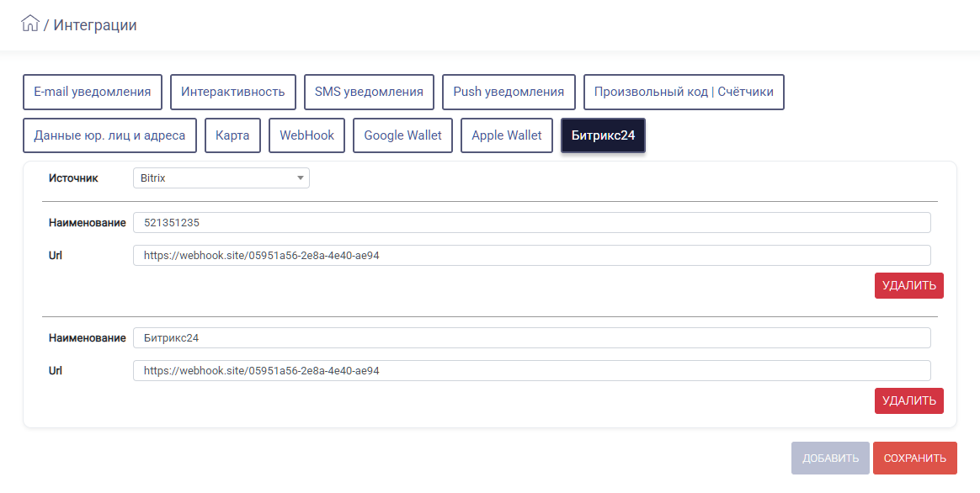This screenshot has height=493, width=980.
Task: Delete the 521351235 integration entry
Action: pyautogui.click(x=908, y=285)
